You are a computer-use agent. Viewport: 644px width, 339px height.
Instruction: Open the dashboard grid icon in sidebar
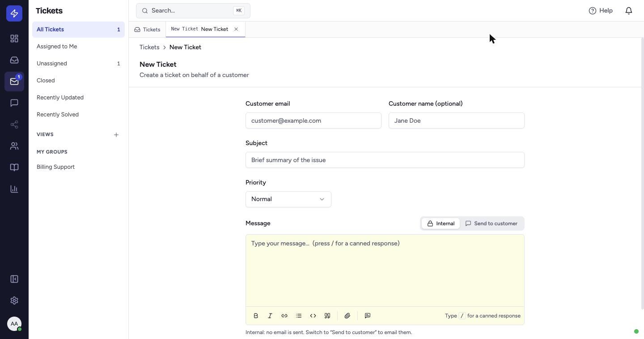[14, 39]
